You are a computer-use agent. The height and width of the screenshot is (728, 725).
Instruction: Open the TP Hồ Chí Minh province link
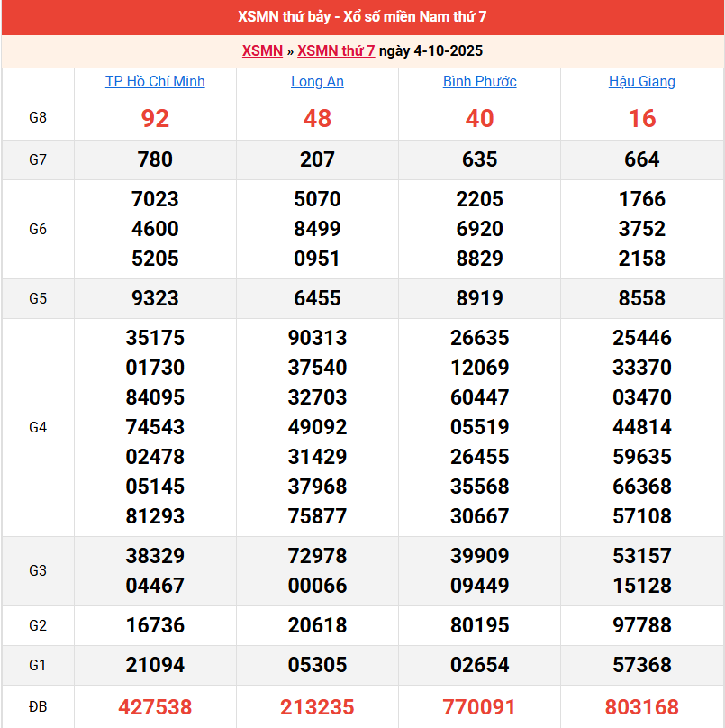[x=155, y=81]
